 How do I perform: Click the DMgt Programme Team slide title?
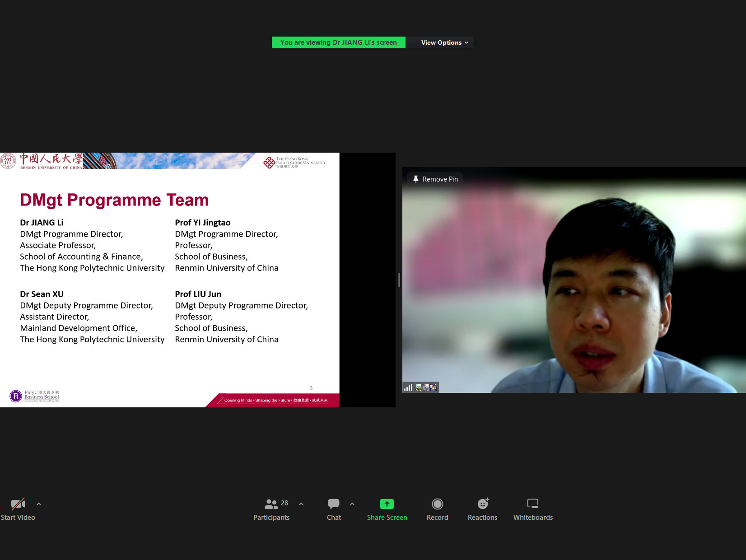[114, 200]
